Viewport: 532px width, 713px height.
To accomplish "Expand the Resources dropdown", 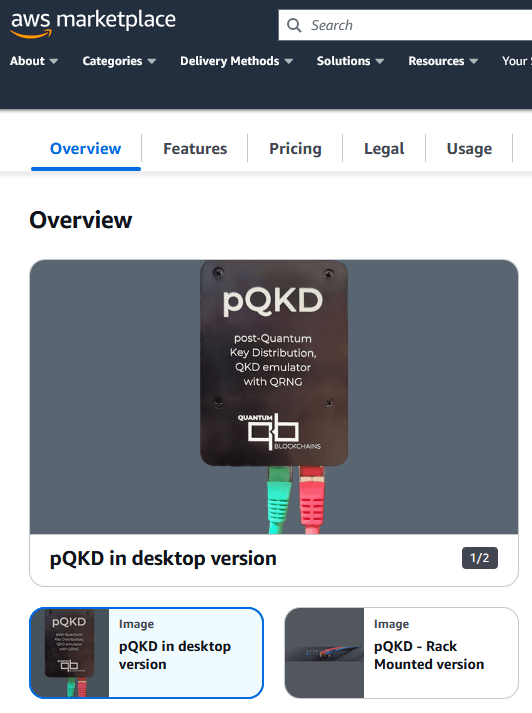I will click(443, 61).
